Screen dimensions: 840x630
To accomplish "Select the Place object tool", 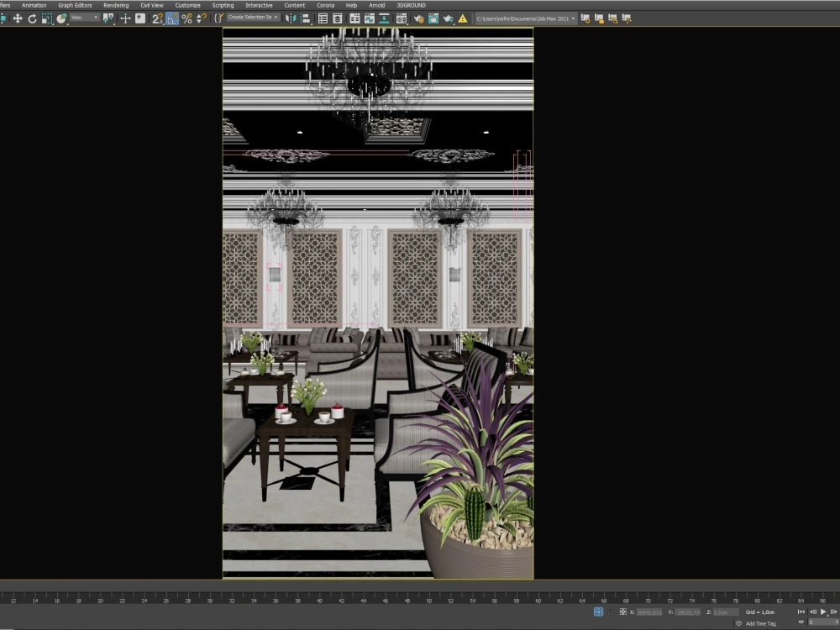I will (x=61, y=18).
